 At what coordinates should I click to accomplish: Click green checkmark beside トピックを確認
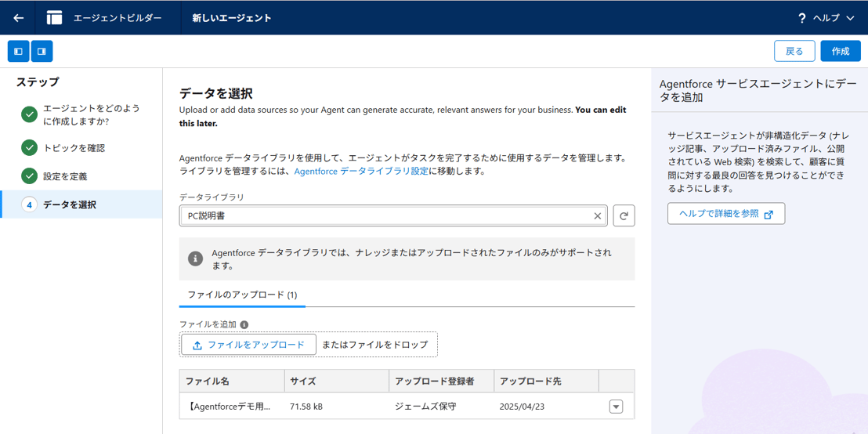pyautogui.click(x=29, y=148)
